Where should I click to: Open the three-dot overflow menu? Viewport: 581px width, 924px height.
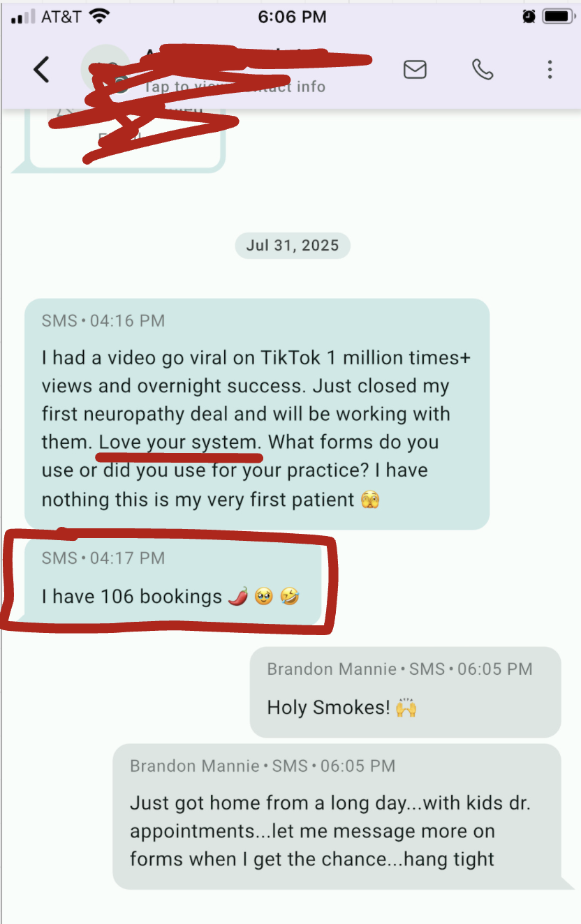[x=550, y=69]
